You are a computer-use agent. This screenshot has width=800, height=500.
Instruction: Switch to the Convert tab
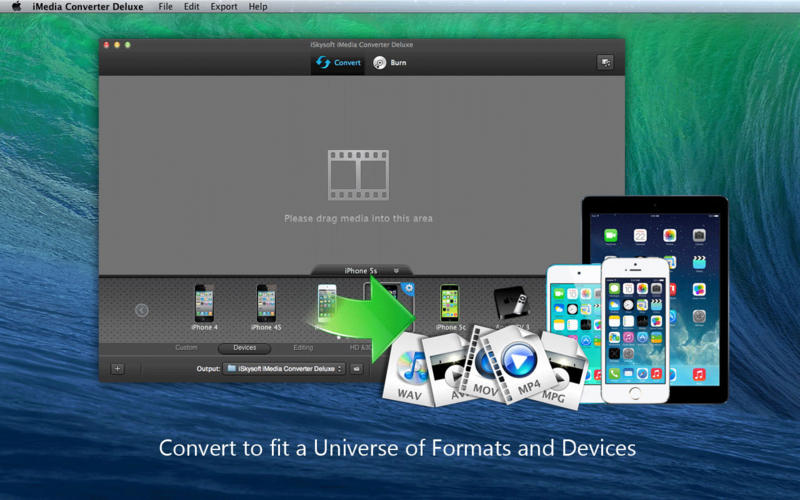[337, 63]
